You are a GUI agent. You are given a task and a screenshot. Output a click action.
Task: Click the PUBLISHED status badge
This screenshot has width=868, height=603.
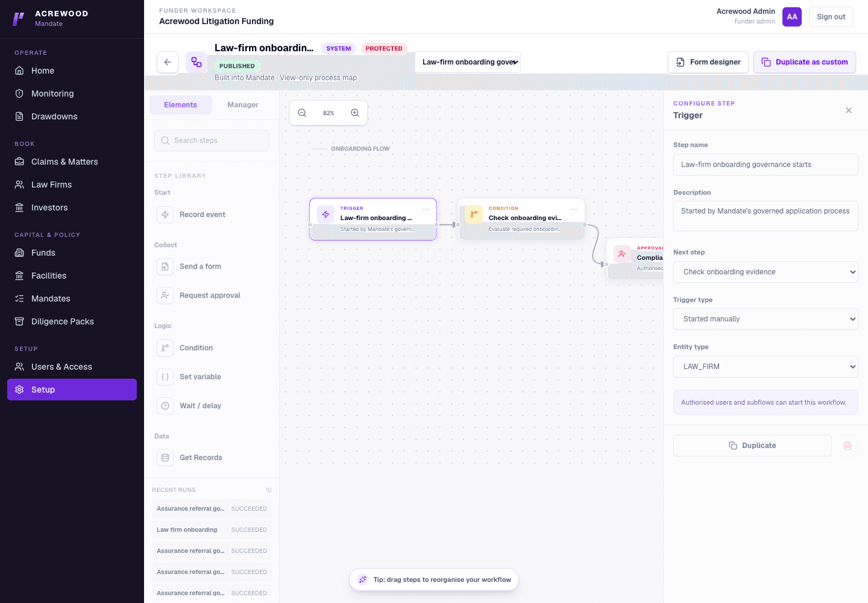pos(237,66)
